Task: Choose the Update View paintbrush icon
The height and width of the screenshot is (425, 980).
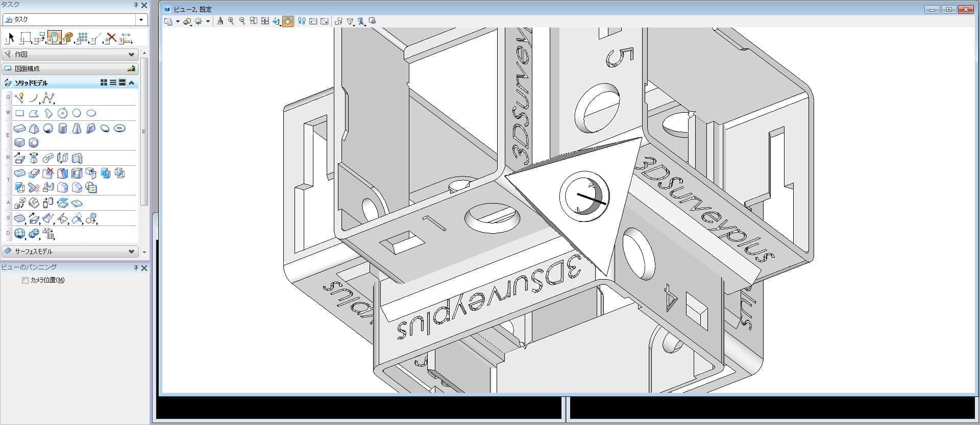Action: tap(220, 21)
